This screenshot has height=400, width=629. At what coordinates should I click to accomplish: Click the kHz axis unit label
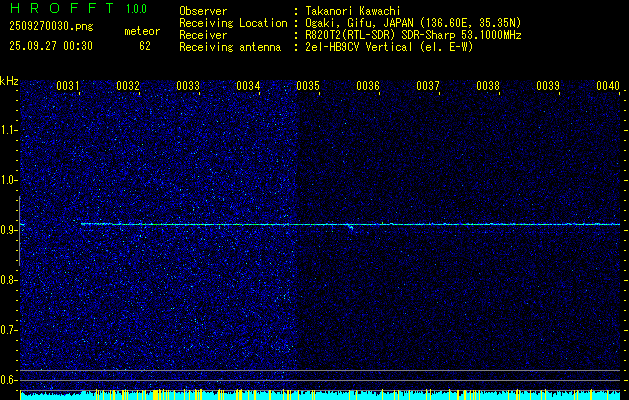pyautogui.click(x=9, y=81)
